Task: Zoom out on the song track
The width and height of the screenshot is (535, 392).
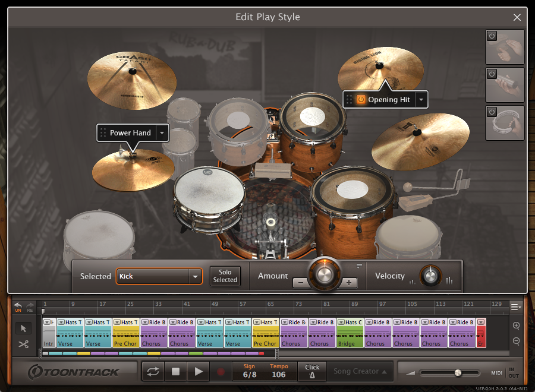Action: 516,341
